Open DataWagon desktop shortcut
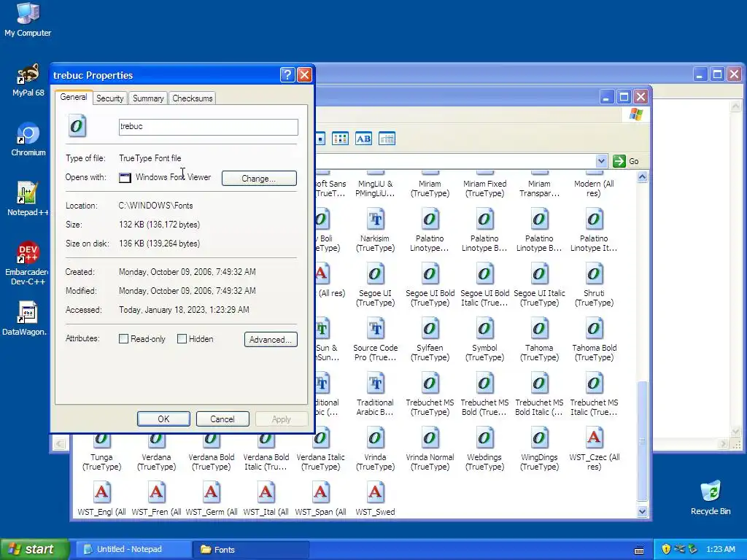747x560 pixels. (x=26, y=318)
